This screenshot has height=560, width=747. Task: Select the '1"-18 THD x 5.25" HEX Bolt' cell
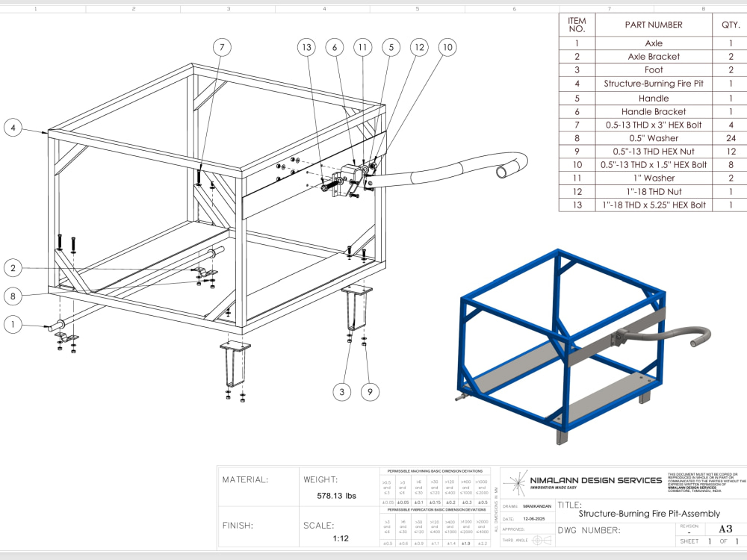(654, 205)
